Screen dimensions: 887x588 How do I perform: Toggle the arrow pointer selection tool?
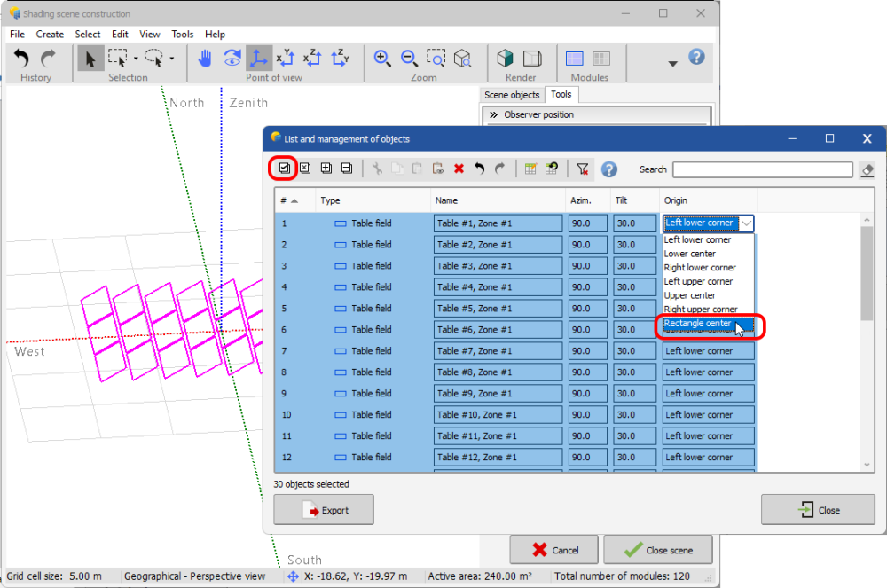tap(89, 59)
